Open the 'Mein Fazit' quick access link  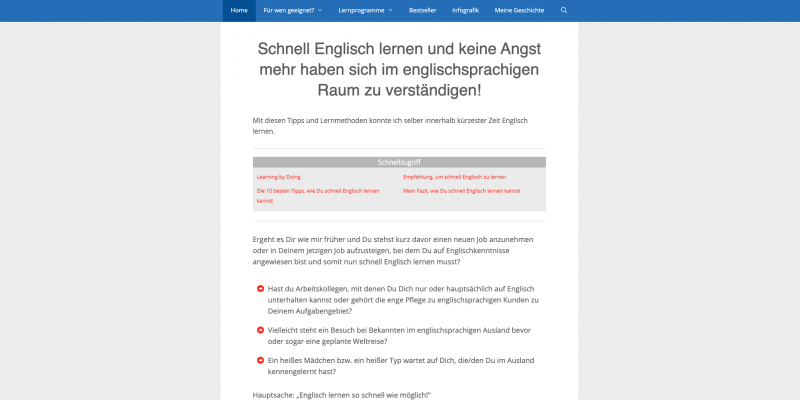461,190
